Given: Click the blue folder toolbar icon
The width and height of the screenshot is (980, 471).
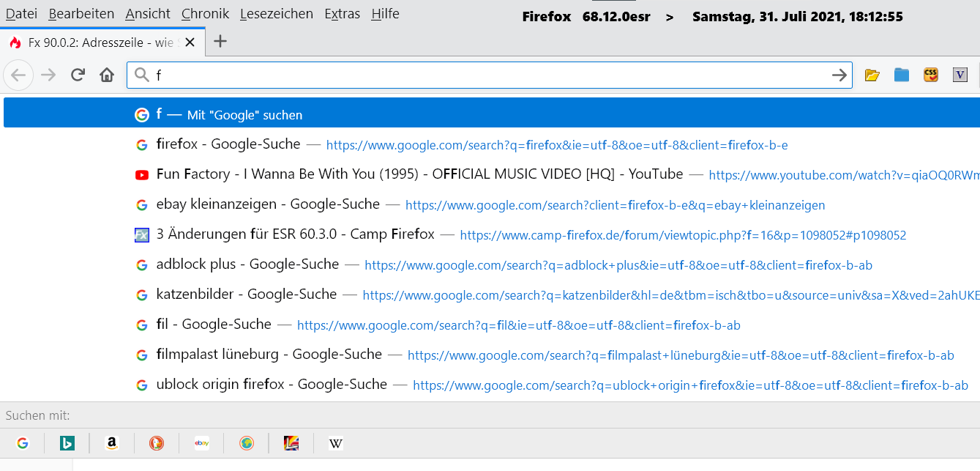Looking at the screenshot, I should tap(901, 75).
